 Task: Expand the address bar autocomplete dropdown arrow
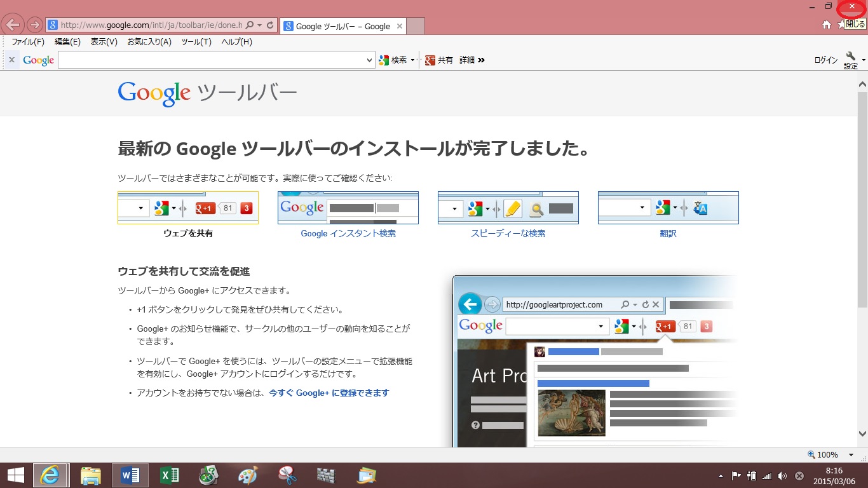[x=260, y=25]
